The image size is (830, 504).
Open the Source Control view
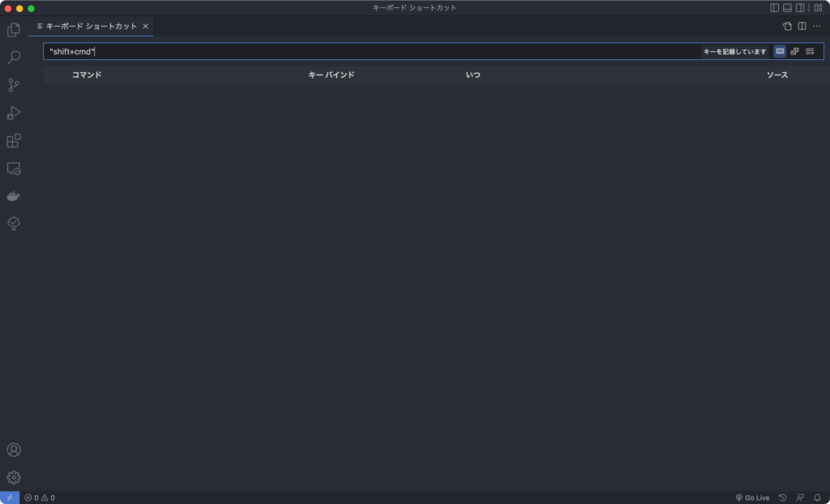[x=13, y=84]
